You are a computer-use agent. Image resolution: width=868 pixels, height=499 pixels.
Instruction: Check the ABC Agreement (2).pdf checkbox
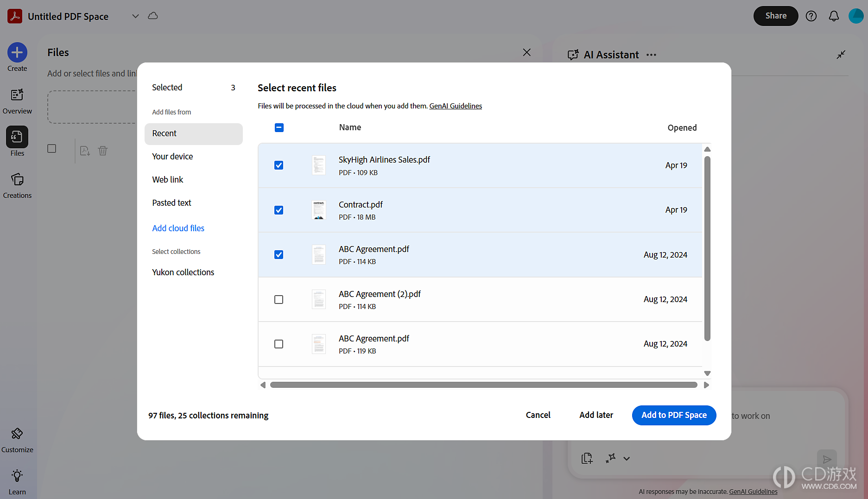[x=279, y=300]
